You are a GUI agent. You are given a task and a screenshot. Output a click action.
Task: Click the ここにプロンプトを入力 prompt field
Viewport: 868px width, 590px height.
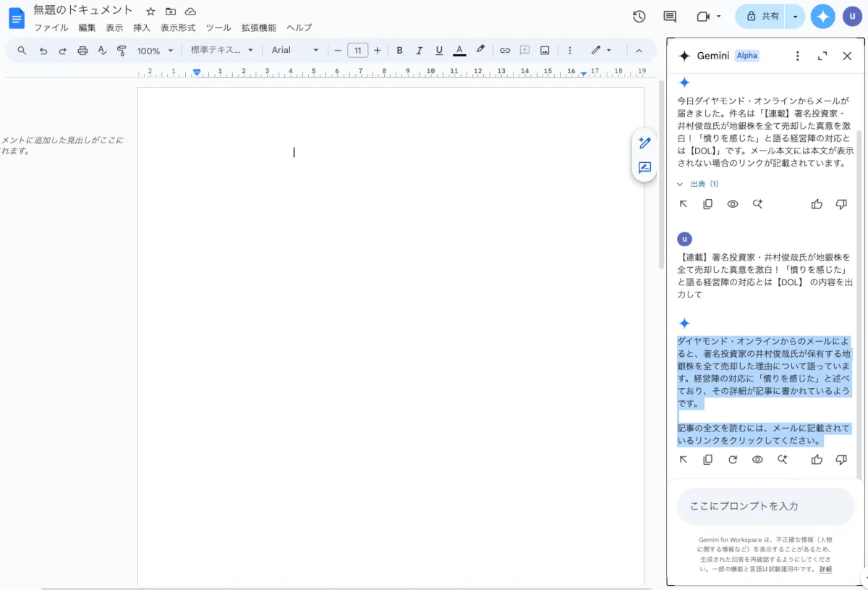pos(765,506)
